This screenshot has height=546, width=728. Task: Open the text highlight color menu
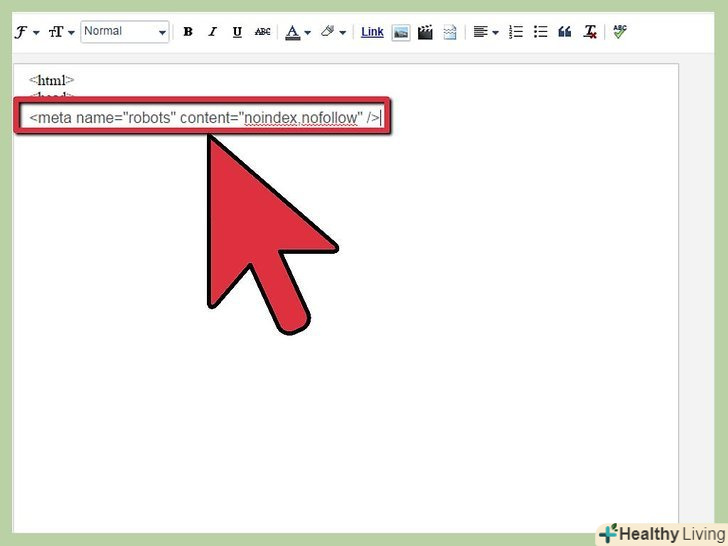click(332, 32)
